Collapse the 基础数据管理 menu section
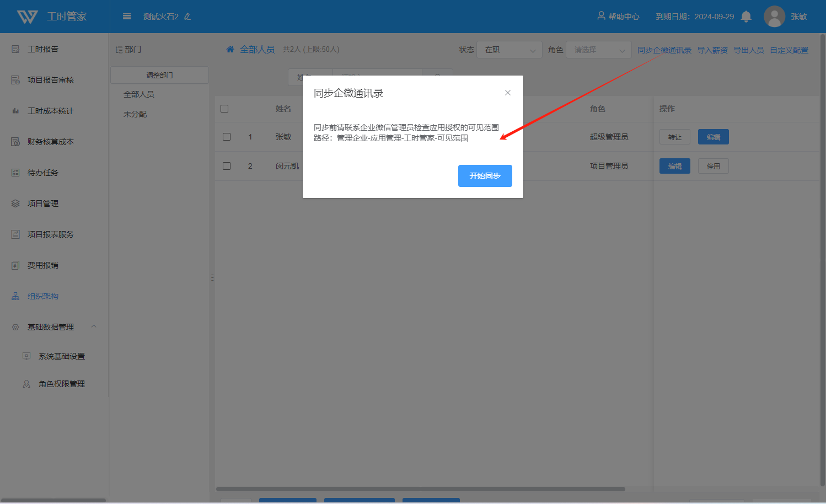 [94, 326]
